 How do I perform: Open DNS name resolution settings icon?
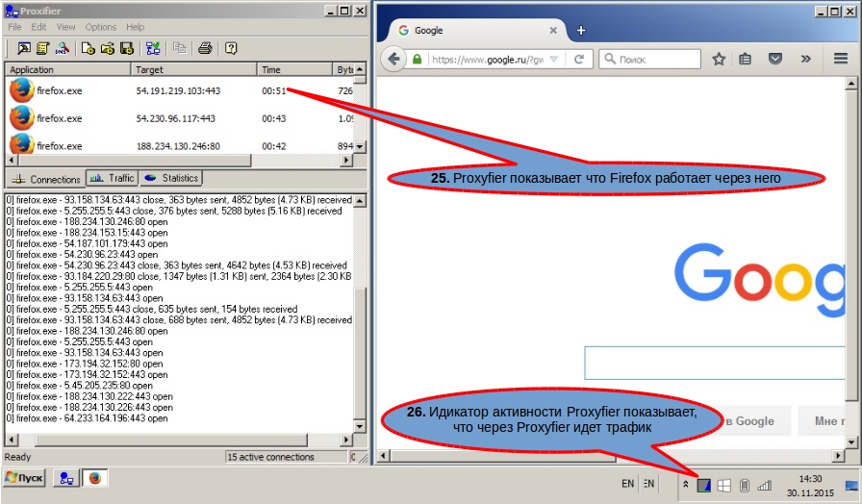click(63, 48)
